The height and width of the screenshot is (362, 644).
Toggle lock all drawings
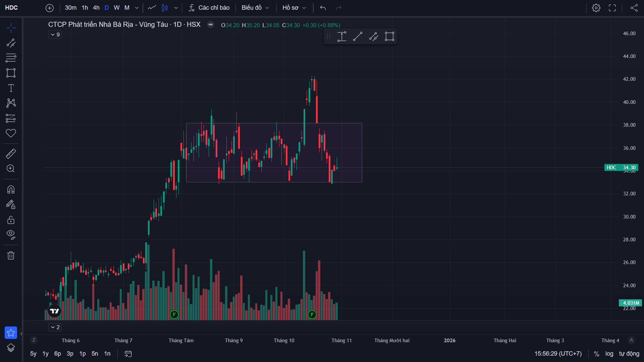click(11, 220)
